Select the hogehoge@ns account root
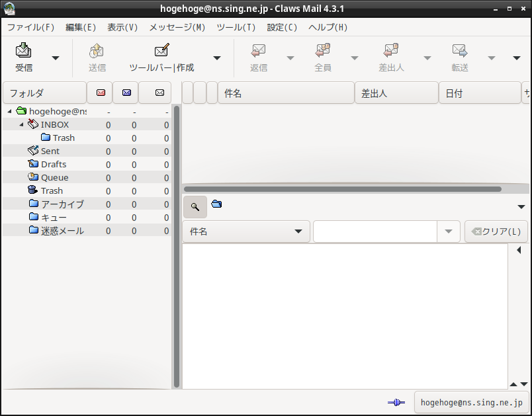This screenshot has width=532, height=416. click(87, 111)
